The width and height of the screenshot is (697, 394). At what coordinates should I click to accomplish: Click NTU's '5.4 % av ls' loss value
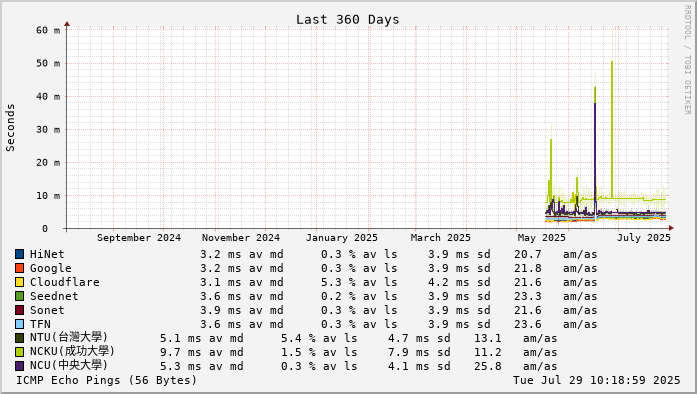coord(319,338)
